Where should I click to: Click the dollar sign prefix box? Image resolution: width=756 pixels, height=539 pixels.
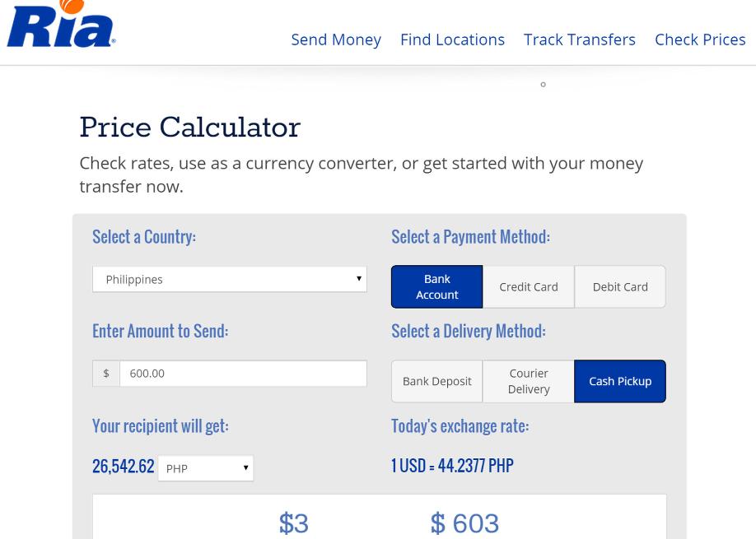pos(106,374)
